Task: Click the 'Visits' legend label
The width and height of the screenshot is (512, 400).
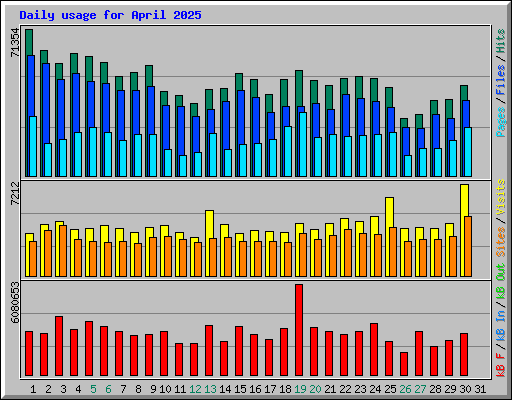Action: [x=501, y=197]
